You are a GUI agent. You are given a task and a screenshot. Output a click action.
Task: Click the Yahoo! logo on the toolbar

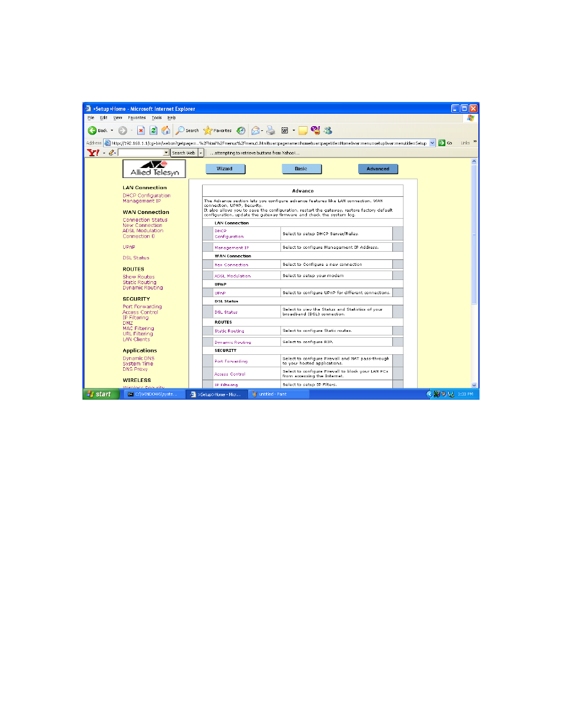click(x=93, y=153)
